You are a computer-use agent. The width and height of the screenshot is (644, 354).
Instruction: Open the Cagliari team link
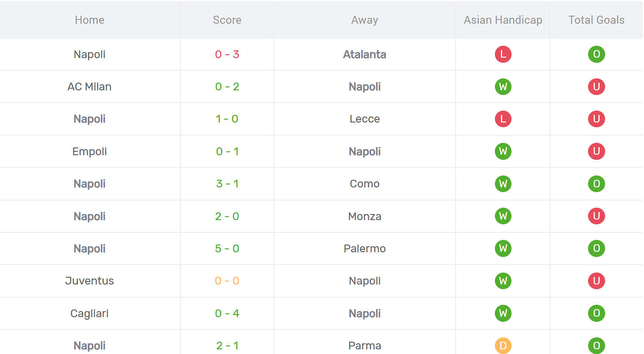point(89,313)
